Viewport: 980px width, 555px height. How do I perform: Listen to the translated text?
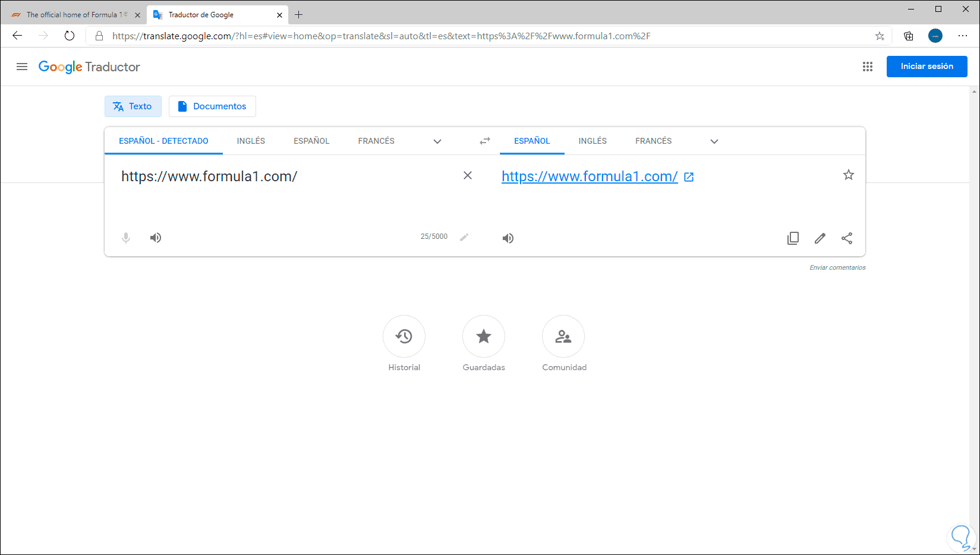(508, 238)
